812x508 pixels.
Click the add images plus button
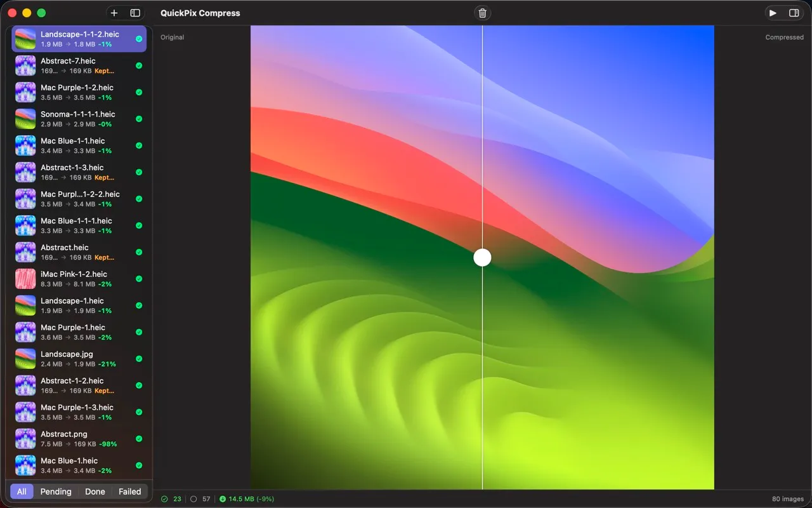[114, 13]
